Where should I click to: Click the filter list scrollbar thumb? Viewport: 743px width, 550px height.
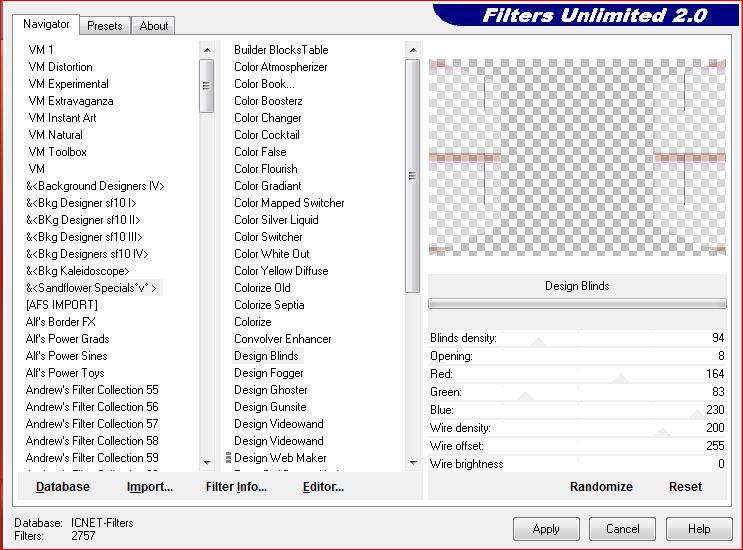coord(413,176)
